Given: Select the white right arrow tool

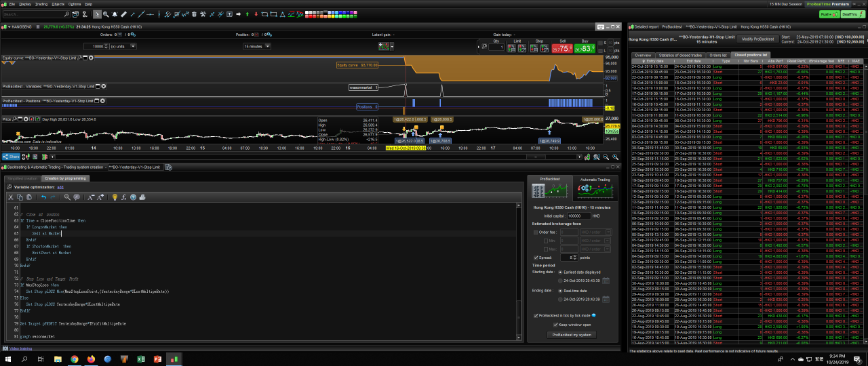Looking at the screenshot, I should click(238, 14).
